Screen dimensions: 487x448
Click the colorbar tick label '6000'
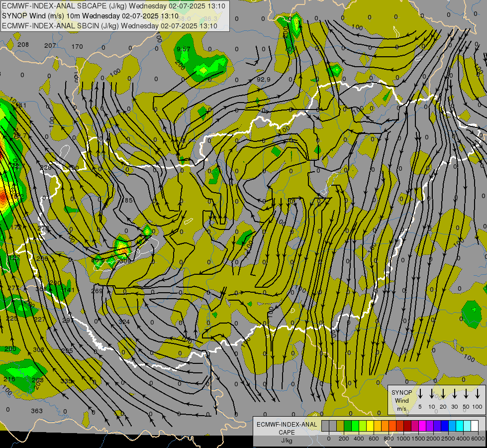478,439
